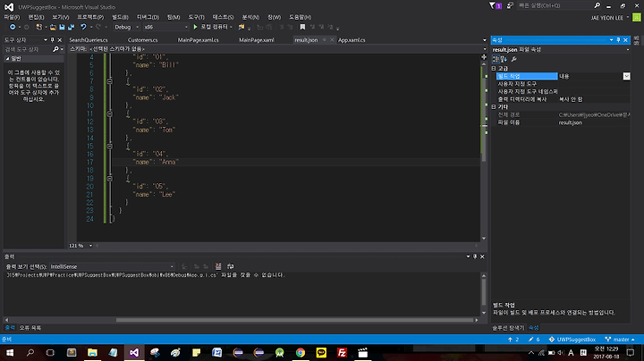Switch to the MainPage.xaml.cs tab

click(x=198, y=40)
